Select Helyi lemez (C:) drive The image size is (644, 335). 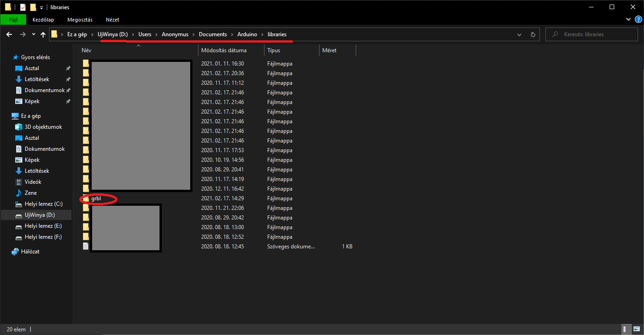pyautogui.click(x=44, y=204)
